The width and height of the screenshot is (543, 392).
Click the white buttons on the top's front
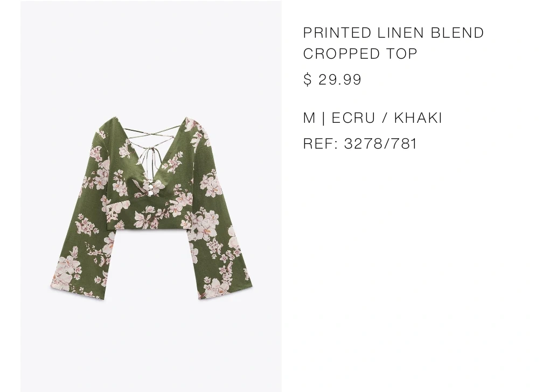pyautogui.click(x=151, y=188)
